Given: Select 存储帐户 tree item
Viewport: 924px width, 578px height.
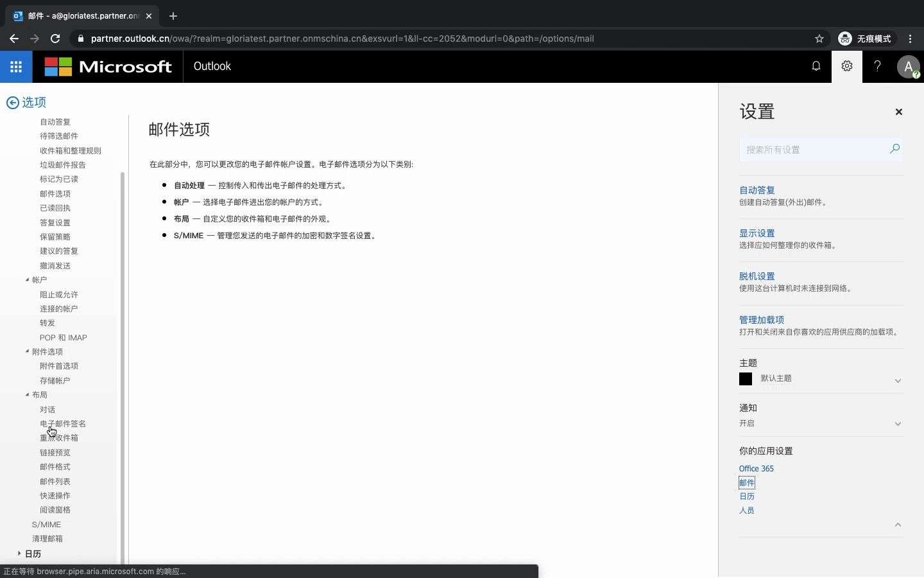Looking at the screenshot, I should (x=55, y=381).
